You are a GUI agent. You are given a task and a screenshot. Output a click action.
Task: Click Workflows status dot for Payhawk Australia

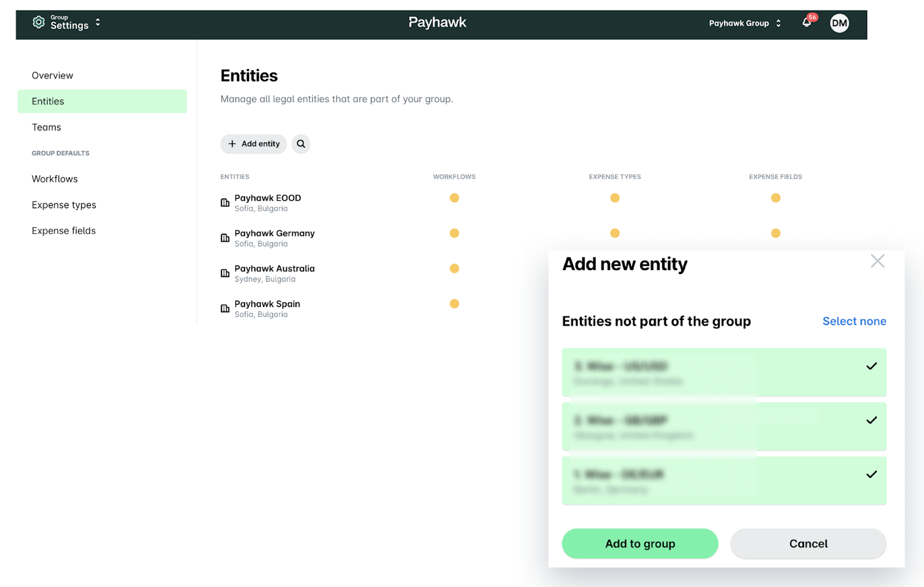454,268
